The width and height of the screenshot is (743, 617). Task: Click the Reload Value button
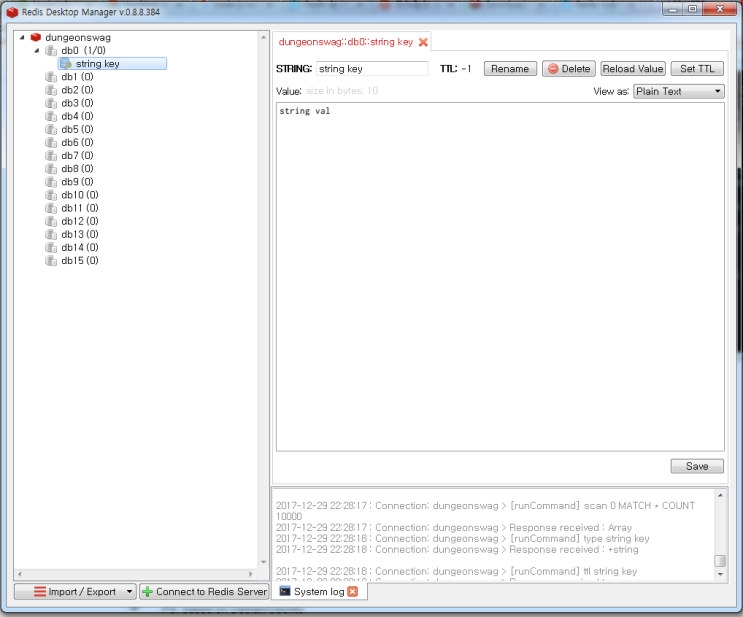coord(633,69)
